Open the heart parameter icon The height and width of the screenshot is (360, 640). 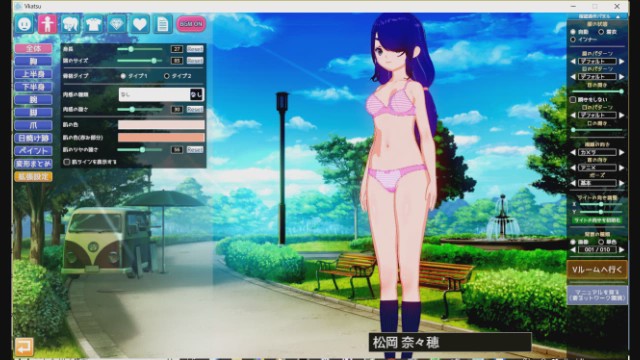click(140, 24)
